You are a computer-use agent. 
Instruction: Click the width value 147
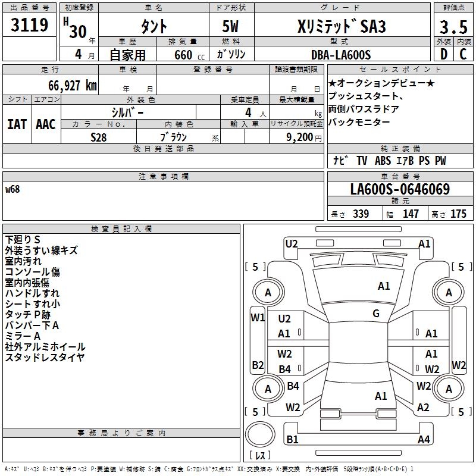point(411,214)
